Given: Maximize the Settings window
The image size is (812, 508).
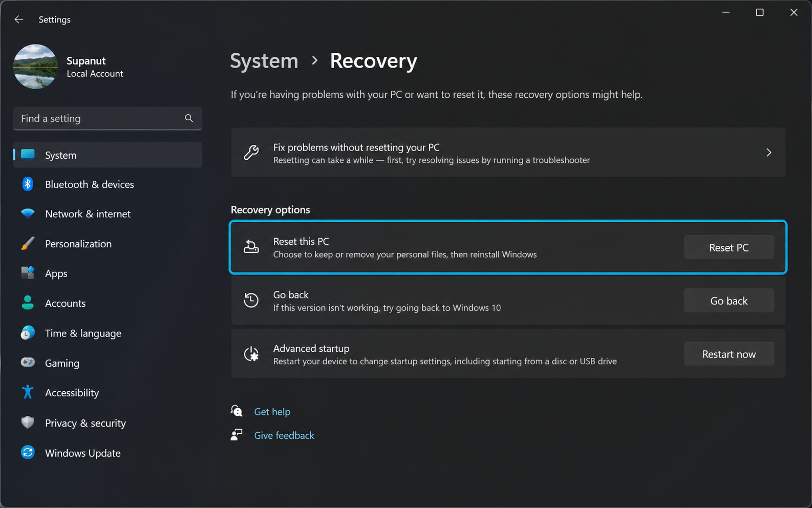Looking at the screenshot, I should pos(760,12).
